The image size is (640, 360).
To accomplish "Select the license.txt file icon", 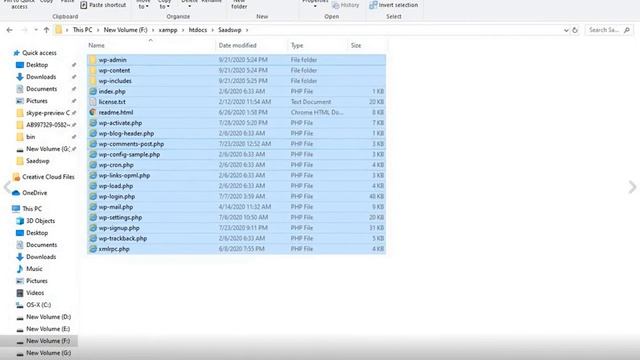I will [93, 102].
